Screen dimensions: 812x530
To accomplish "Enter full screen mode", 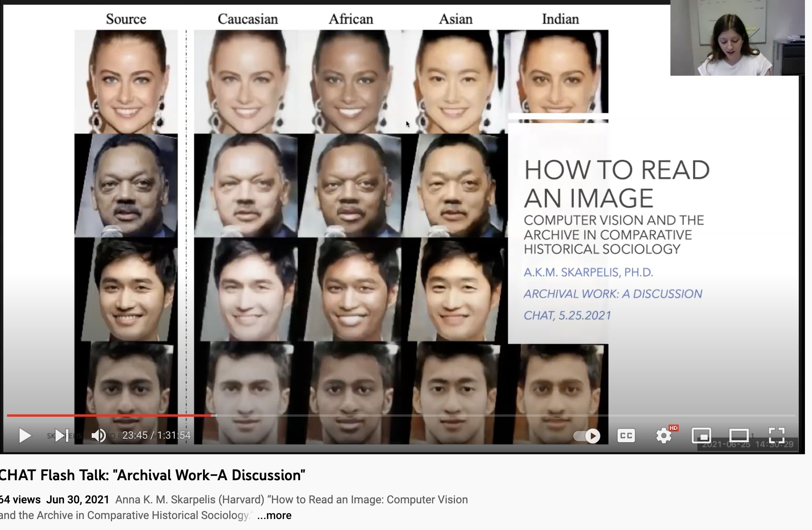I will 776,436.
